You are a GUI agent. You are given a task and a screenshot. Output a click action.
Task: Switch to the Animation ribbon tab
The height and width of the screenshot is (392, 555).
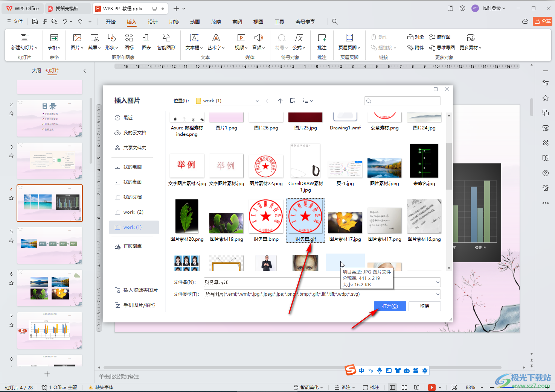[x=195, y=22]
